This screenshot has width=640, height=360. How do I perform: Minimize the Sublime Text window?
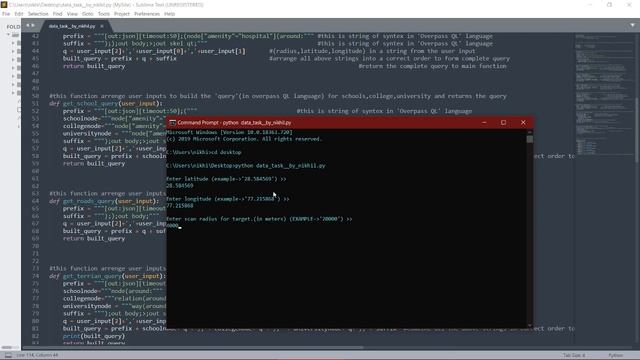[590, 4]
